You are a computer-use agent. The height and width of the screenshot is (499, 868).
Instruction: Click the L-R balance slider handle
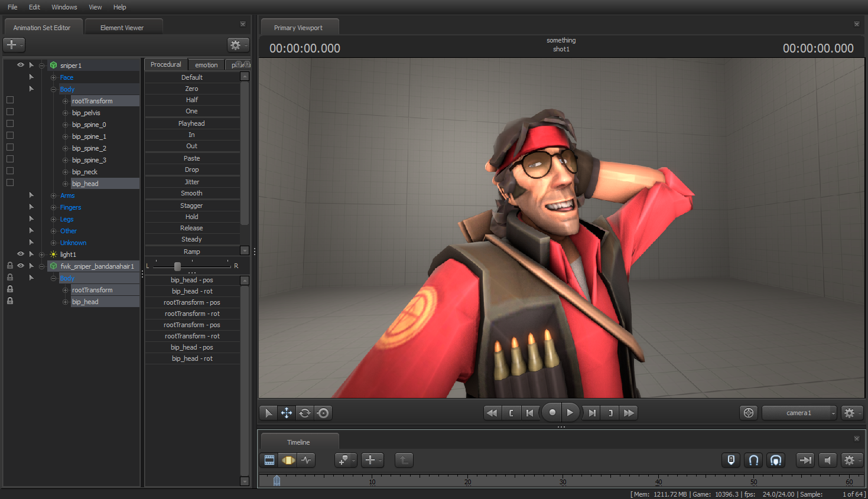(177, 266)
